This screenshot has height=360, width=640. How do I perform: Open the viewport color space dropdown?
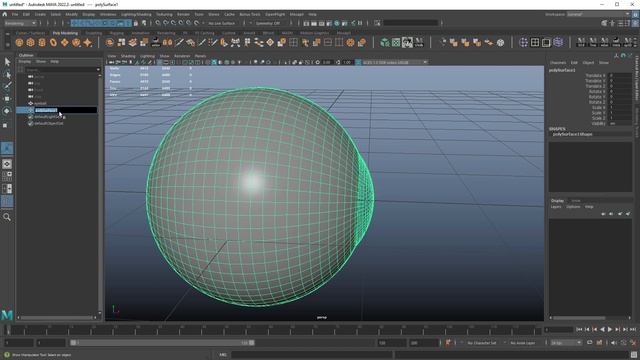click(395, 62)
